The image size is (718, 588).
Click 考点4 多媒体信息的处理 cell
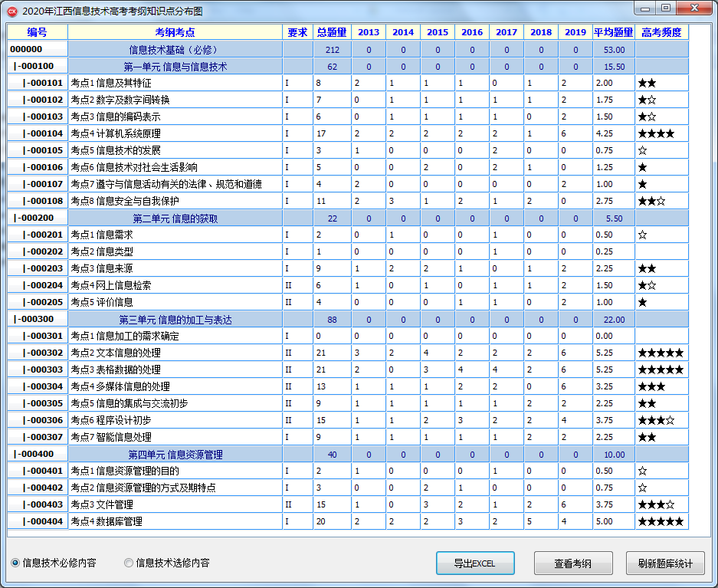point(175,386)
